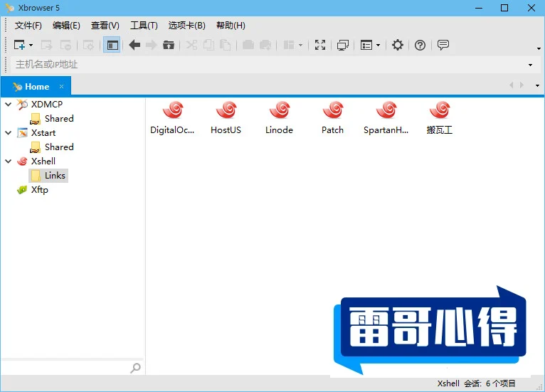Viewport: 545px width, 392px height.
Task: Select Shared folder under Xstart
Action: (59, 147)
